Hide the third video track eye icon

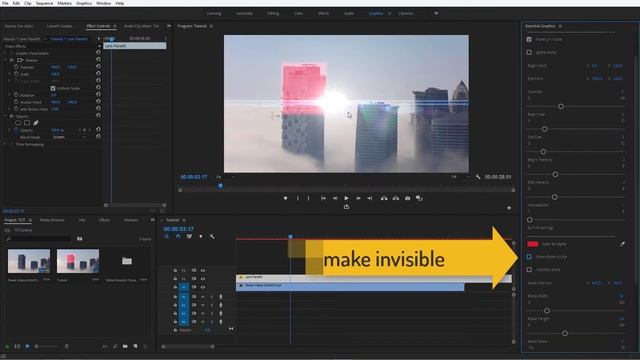[202, 287]
